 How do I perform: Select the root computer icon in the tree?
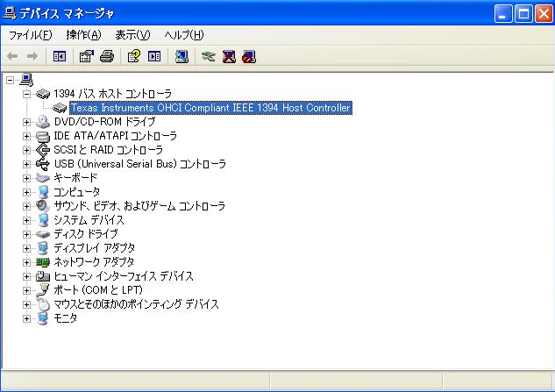point(26,80)
